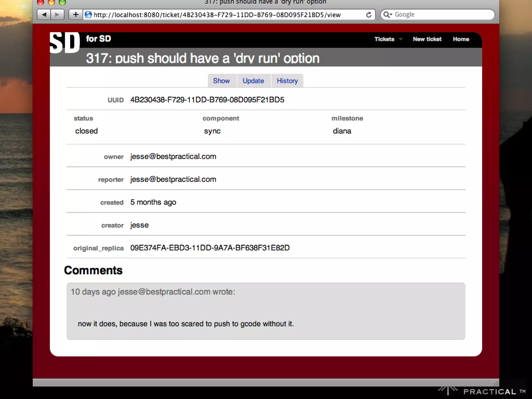
Task: Click the globe site icon in address bar
Action: pos(88,15)
